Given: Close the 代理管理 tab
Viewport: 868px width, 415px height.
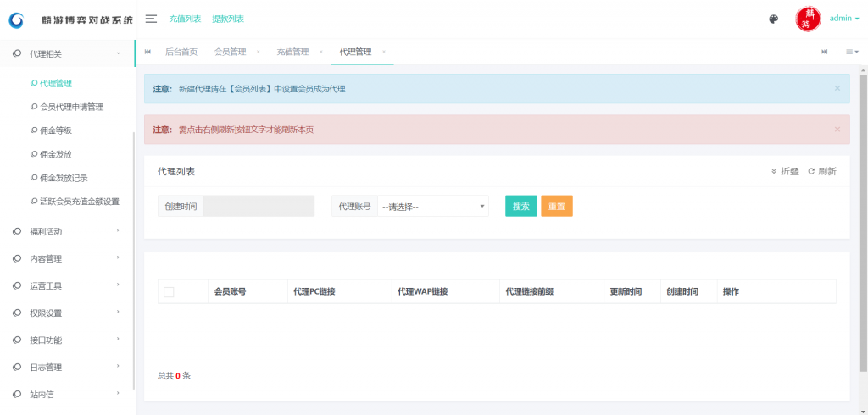Looking at the screenshot, I should [384, 52].
